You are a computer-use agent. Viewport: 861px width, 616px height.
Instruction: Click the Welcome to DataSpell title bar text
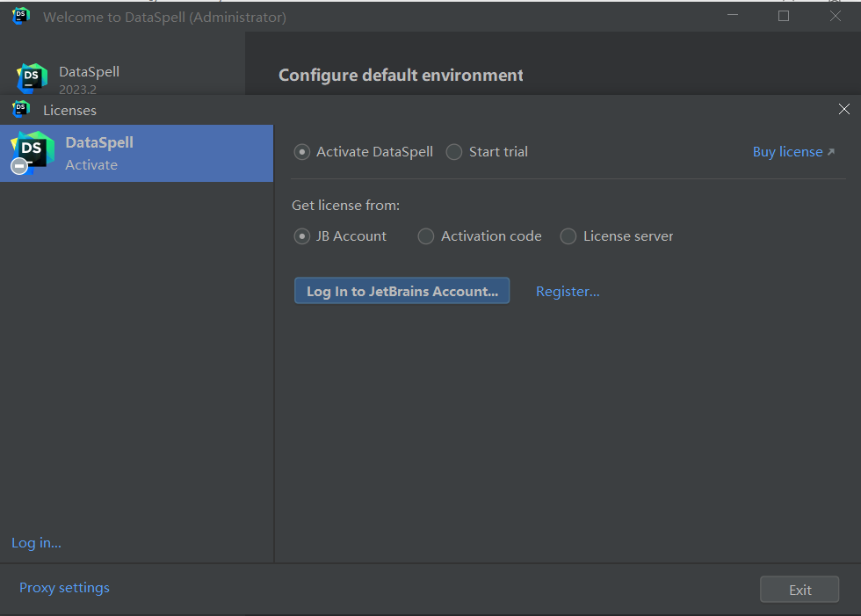tap(164, 17)
